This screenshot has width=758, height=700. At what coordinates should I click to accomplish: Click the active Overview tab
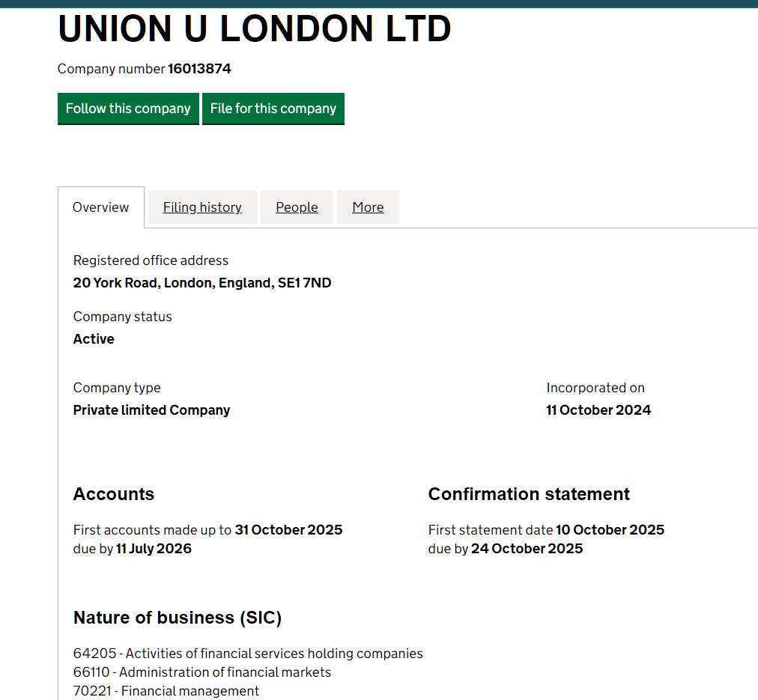[x=100, y=207]
